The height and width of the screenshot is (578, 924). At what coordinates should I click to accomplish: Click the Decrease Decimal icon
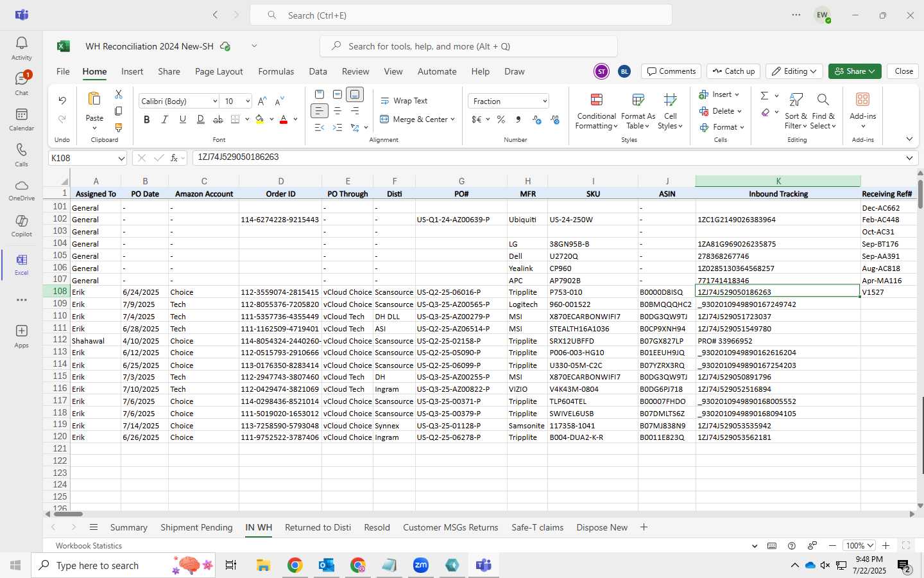[x=555, y=119]
